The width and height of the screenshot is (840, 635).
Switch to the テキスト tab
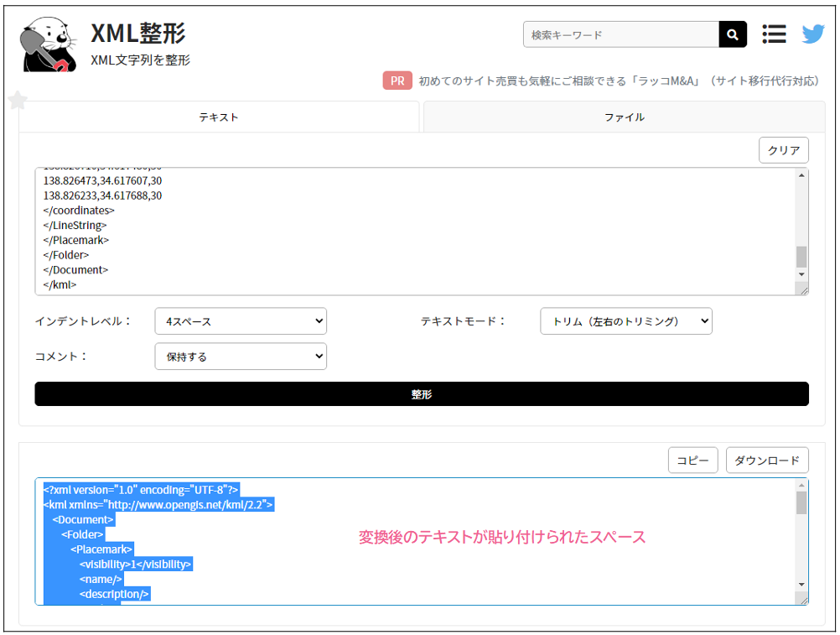pyautogui.click(x=219, y=117)
